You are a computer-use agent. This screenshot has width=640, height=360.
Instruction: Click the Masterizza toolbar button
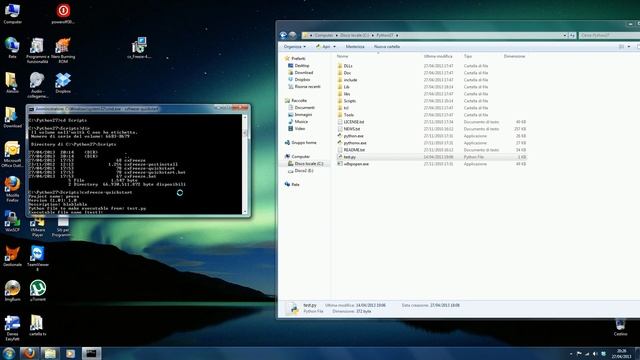[x=355, y=47]
